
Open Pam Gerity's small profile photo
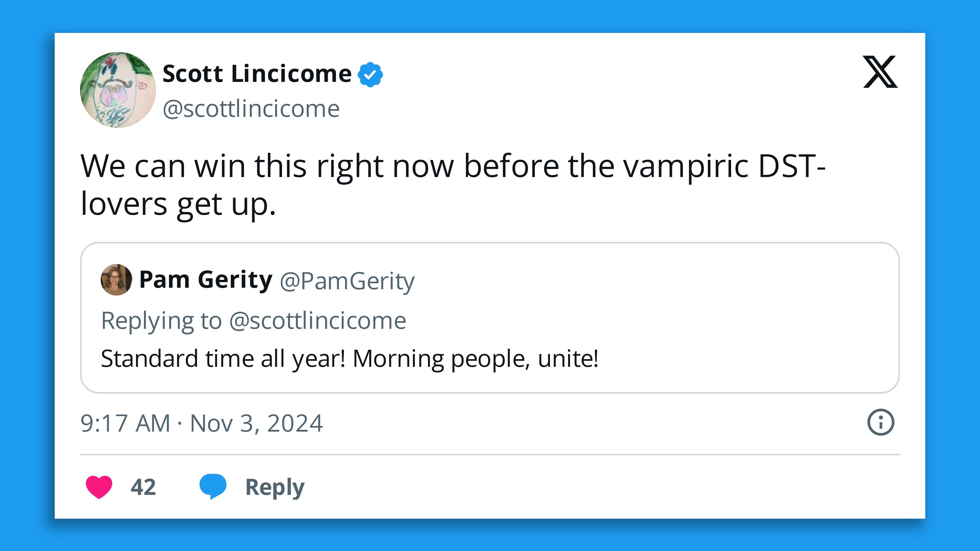pyautogui.click(x=116, y=280)
